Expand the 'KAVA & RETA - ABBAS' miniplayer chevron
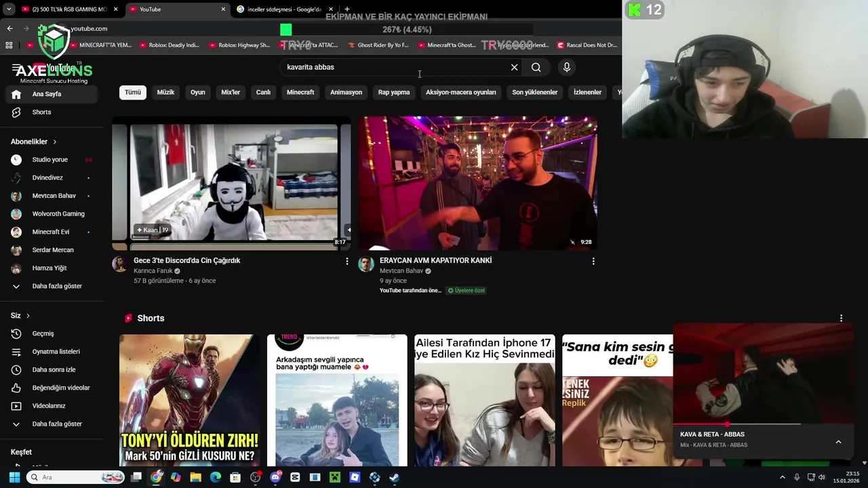Screen dimensions: 868x488 click(x=838, y=442)
